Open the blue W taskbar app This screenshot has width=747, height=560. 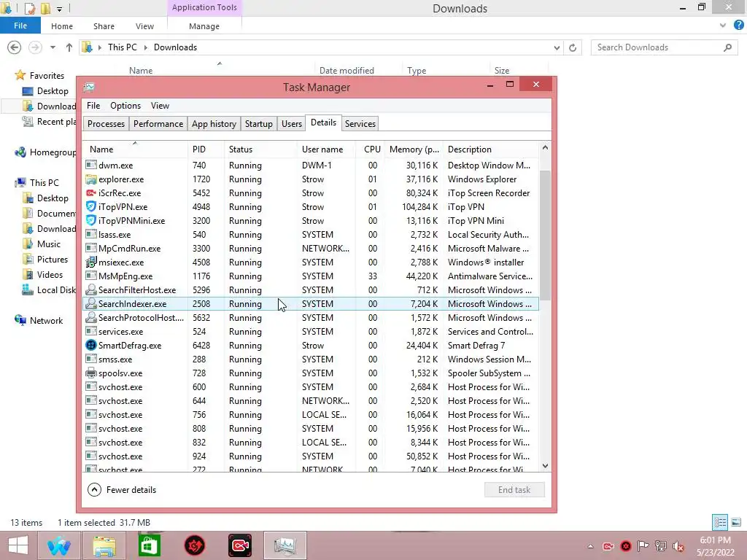click(x=59, y=545)
